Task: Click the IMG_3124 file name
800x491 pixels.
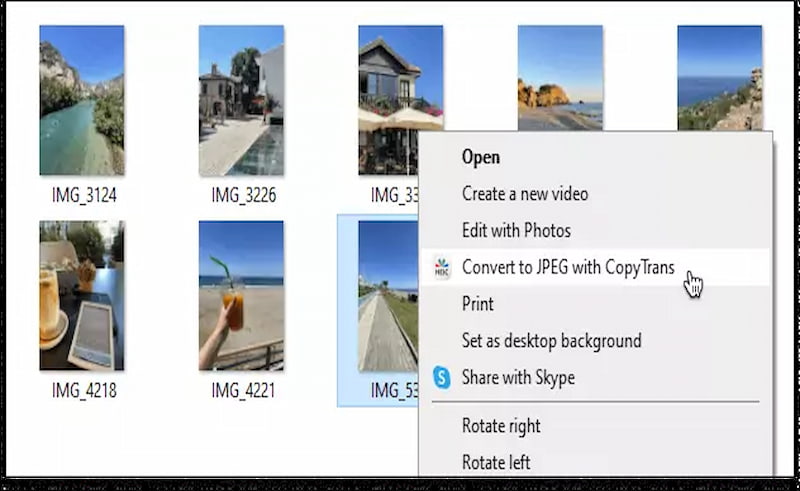Action: point(84,195)
